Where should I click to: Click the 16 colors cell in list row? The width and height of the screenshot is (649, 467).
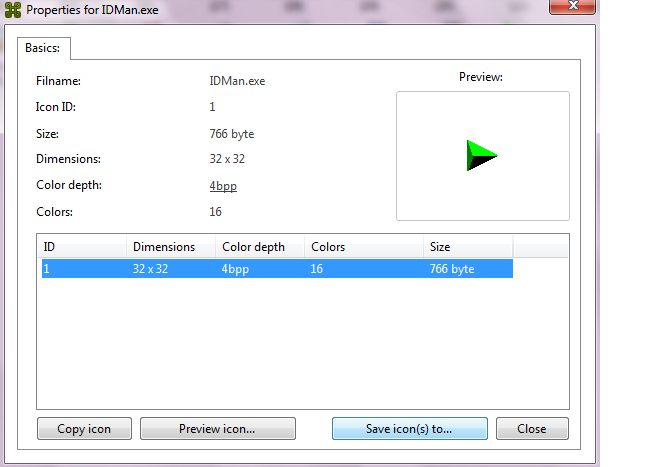[x=317, y=269]
